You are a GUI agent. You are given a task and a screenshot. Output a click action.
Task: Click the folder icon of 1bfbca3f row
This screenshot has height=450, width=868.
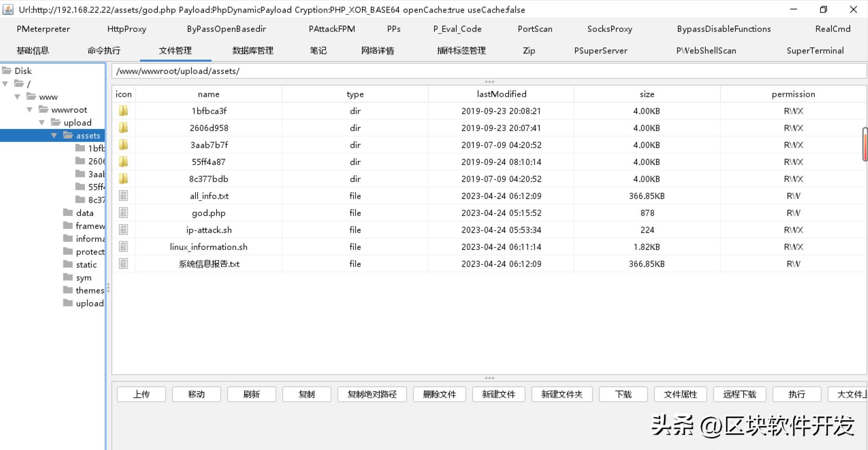(x=123, y=111)
